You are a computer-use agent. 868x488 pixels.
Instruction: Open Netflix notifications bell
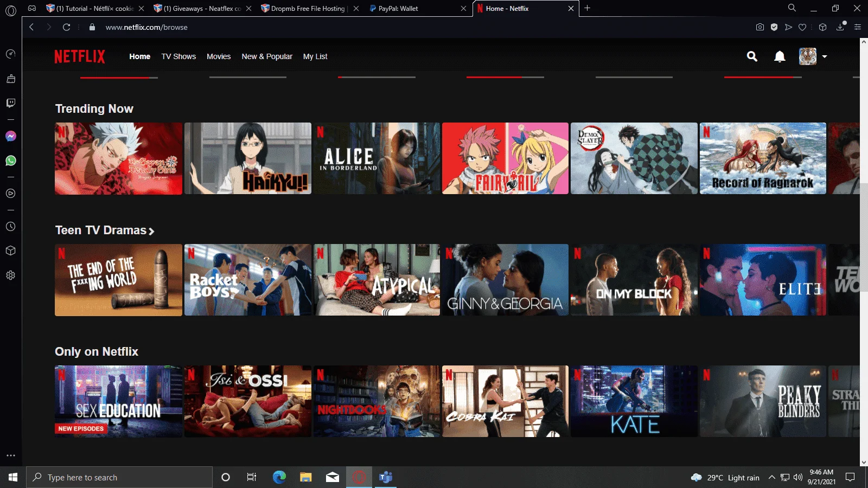click(780, 56)
